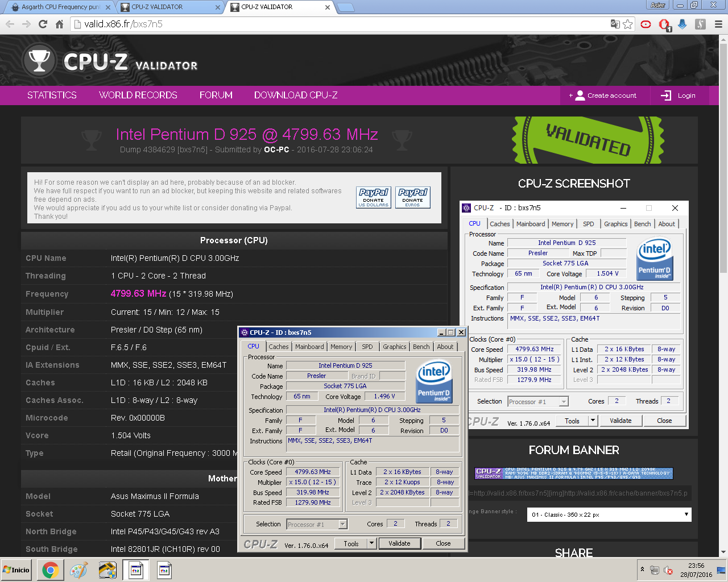This screenshot has width=728, height=582.
Task: Donate via PayPal in US dollars
Action: click(x=374, y=198)
